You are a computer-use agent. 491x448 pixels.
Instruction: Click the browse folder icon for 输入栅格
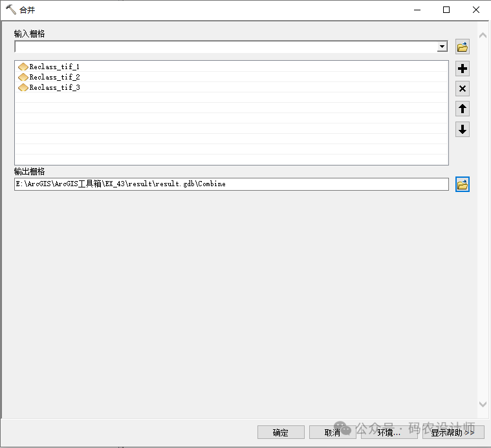point(462,47)
